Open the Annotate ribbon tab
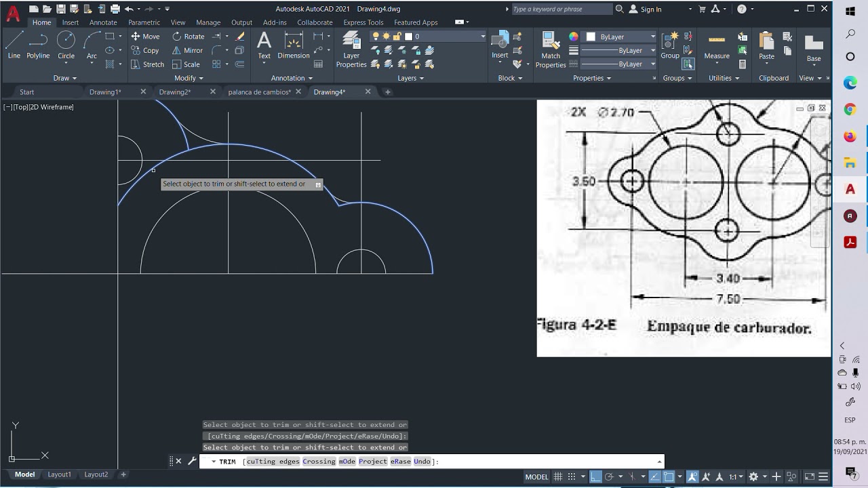The image size is (868, 488). (103, 22)
